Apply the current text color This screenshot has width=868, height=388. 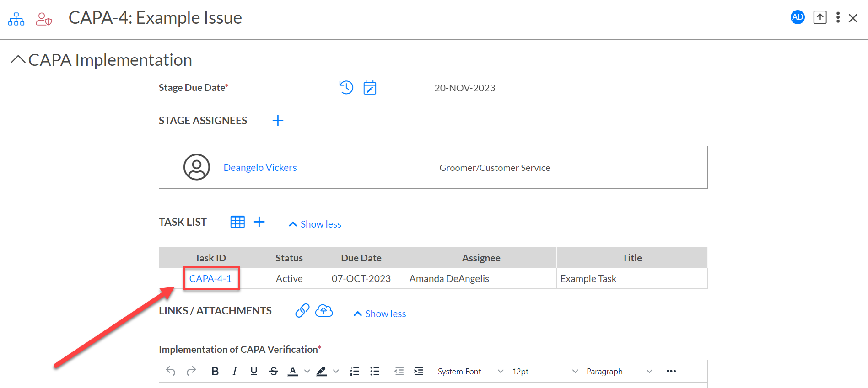(293, 371)
